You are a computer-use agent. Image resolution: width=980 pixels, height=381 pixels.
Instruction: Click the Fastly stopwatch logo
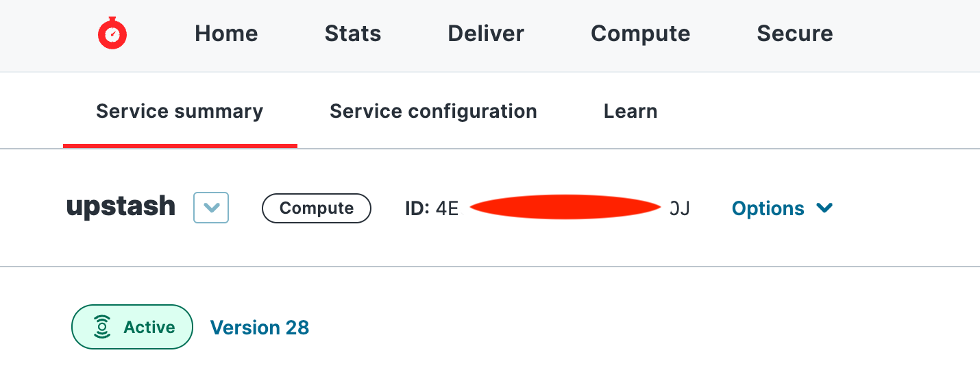(x=112, y=34)
